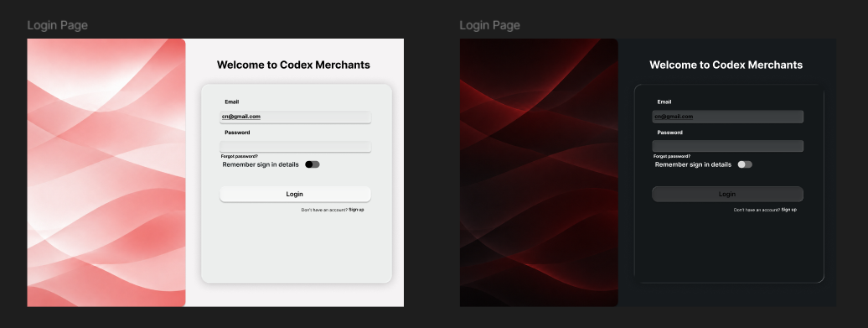Click the Login button in the dark mockup
The width and height of the screenshot is (868, 328).
727,194
